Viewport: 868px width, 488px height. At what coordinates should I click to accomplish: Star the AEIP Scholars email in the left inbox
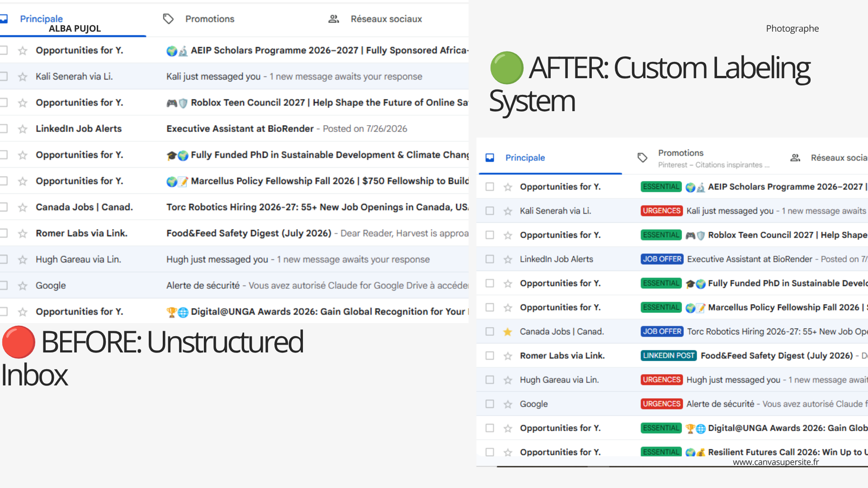tap(23, 51)
